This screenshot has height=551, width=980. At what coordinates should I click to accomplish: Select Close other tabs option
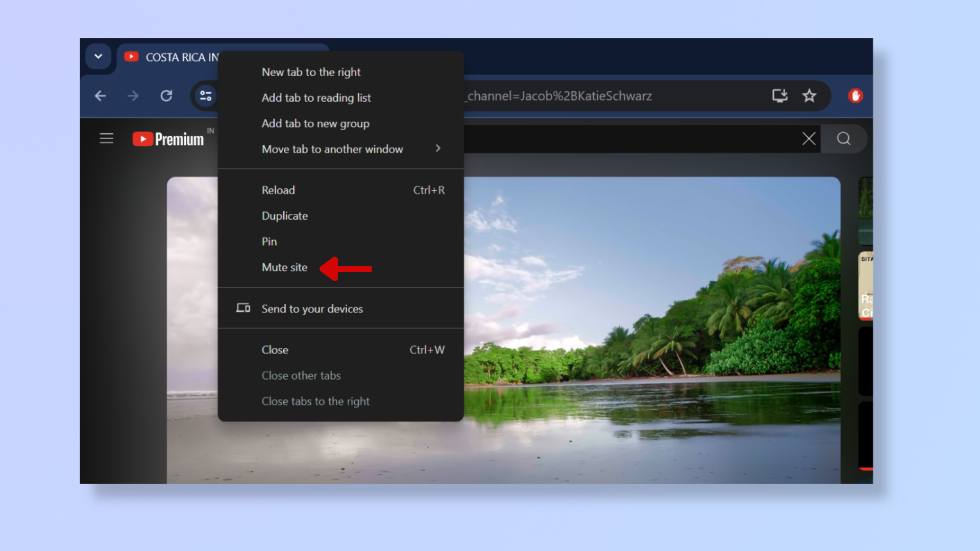point(301,375)
